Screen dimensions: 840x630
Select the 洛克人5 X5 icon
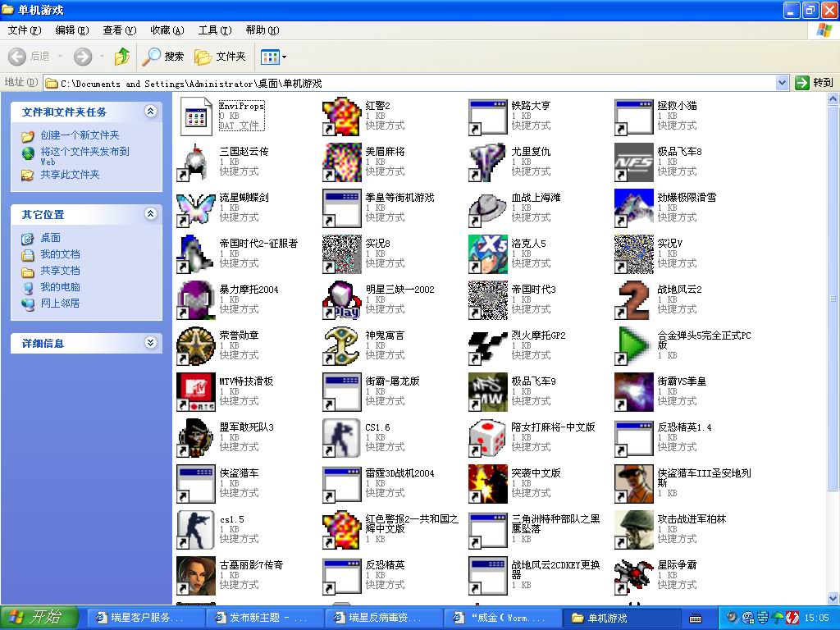(x=487, y=254)
